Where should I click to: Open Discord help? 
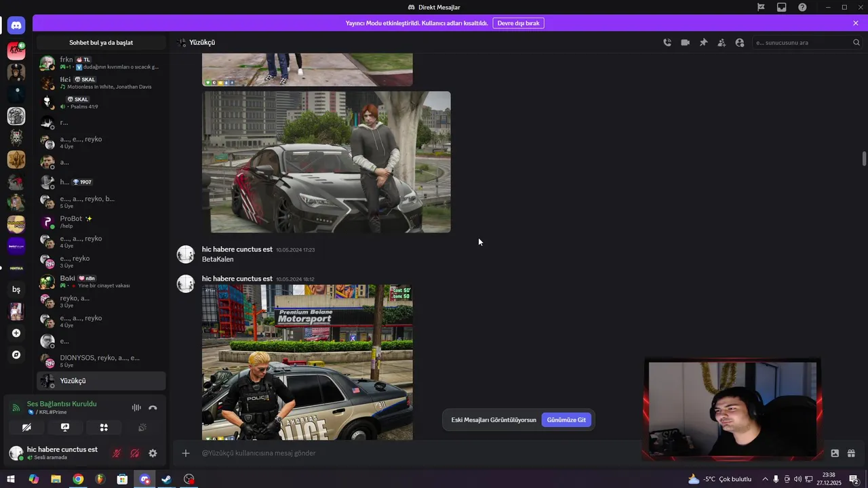[802, 7]
